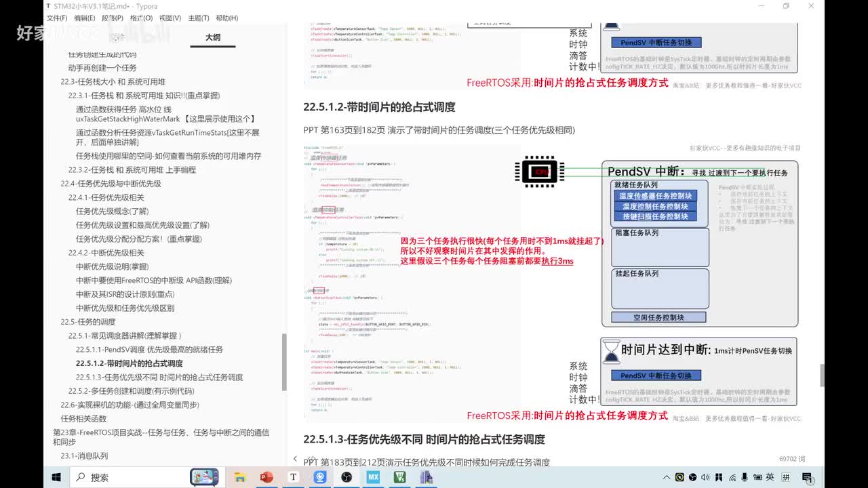Viewport: 868px width, 488px height.
Task: Select highlighted 22.5.1.2-带时间片的抢占式调度 outline item
Action: click(x=129, y=363)
